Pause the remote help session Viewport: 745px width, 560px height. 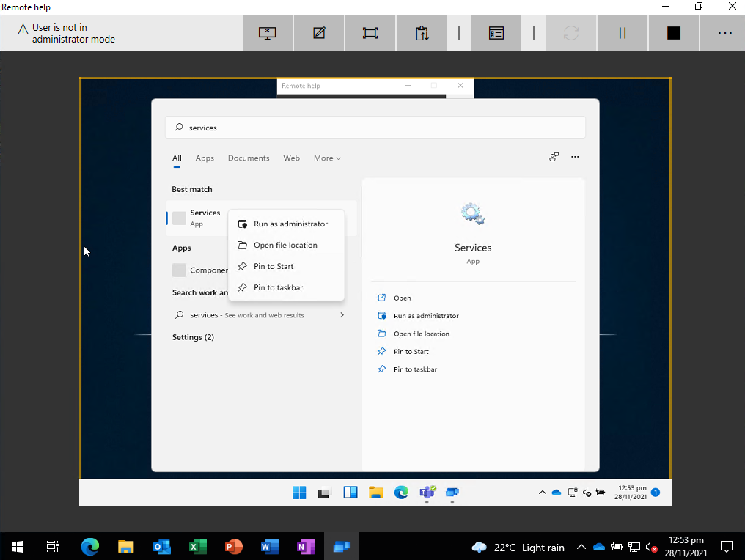click(623, 33)
